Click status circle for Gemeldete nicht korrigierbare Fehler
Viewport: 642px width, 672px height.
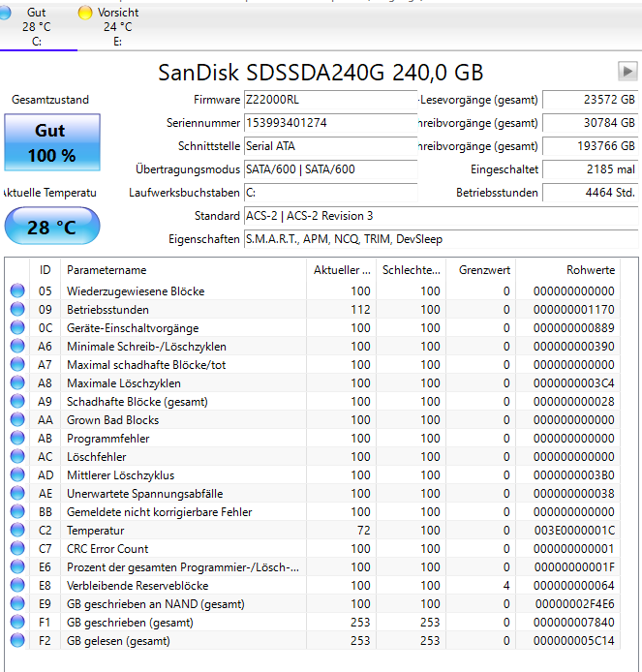(17, 511)
